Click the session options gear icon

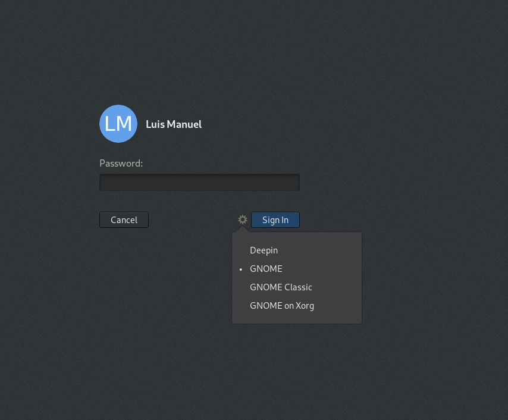242,220
